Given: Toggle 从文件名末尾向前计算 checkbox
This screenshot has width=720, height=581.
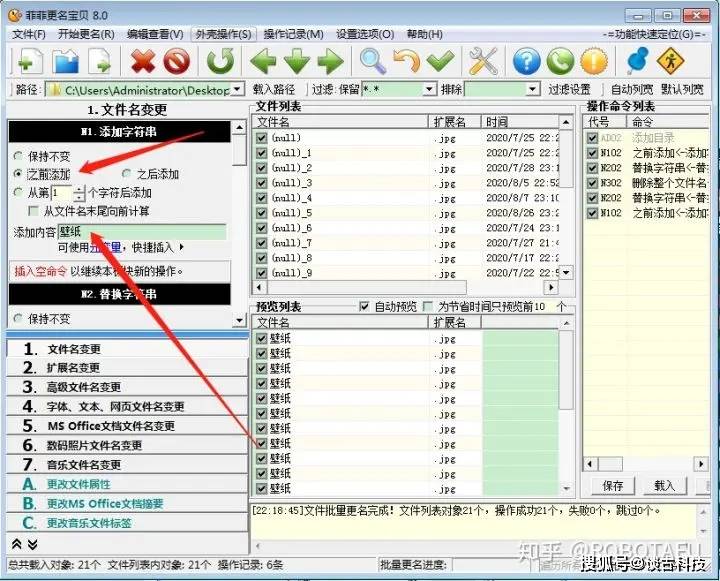Looking at the screenshot, I should pyautogui.click(x=33, y=211).
